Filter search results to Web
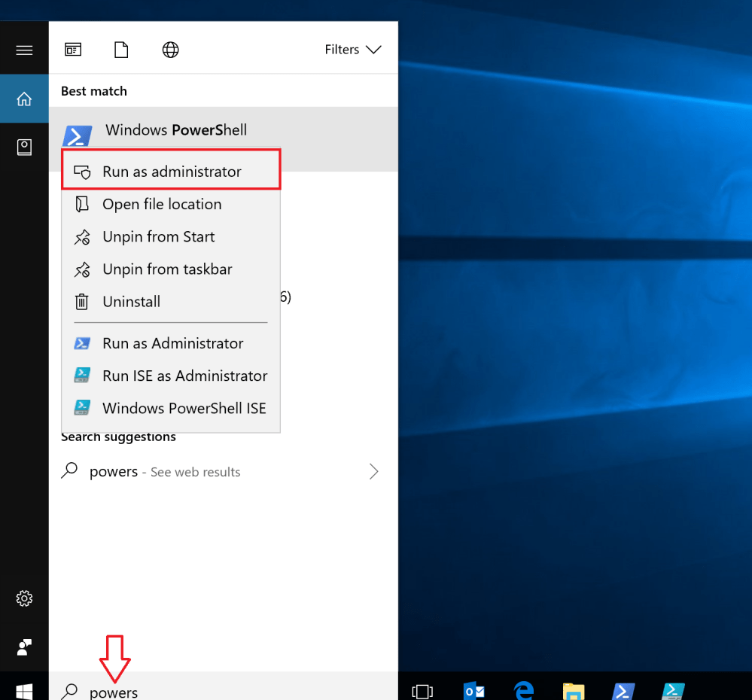The height and width of the screenshot is (700, 752). pos(170,49)
